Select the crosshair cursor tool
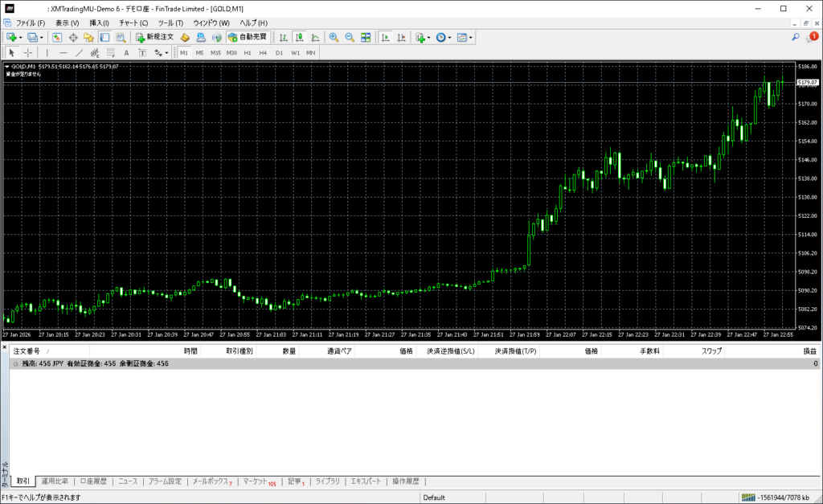 (28, 52)
